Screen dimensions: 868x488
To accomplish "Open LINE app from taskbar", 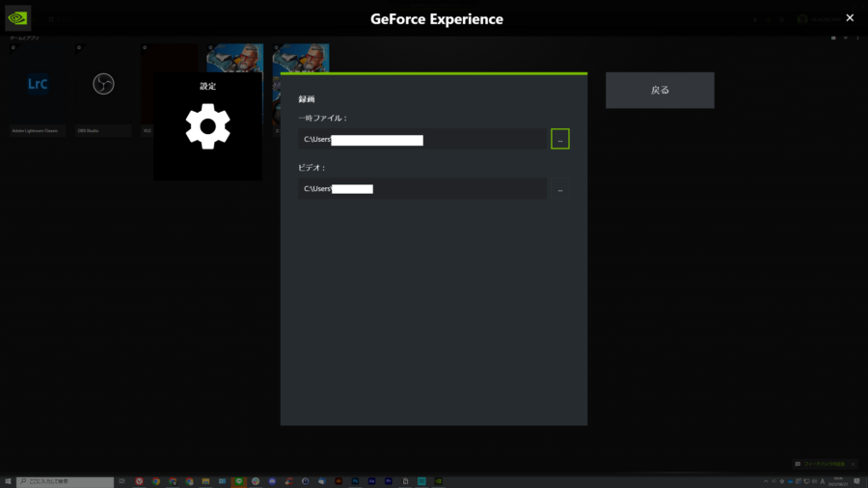I will point(238,481).
